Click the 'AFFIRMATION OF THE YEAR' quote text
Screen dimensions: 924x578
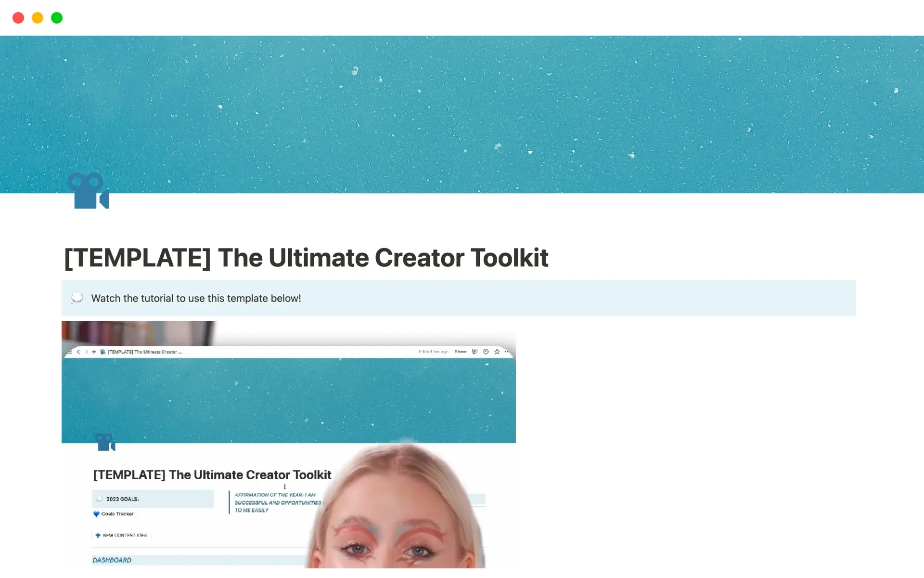coord(278,502)
